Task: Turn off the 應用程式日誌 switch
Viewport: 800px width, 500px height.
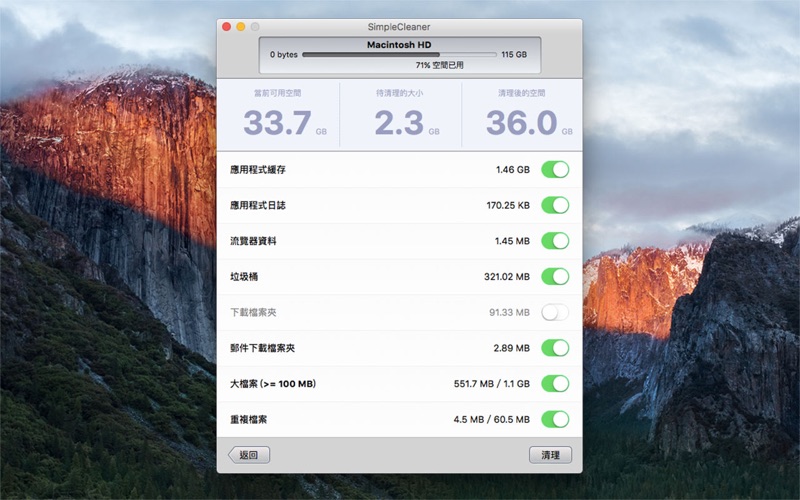Action: tap(555, 205)
